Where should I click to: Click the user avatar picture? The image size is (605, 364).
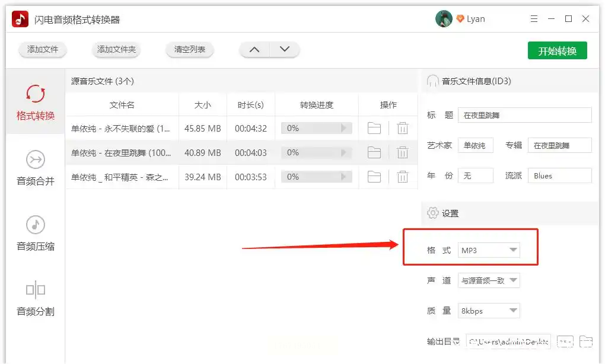tap(444, 18)
